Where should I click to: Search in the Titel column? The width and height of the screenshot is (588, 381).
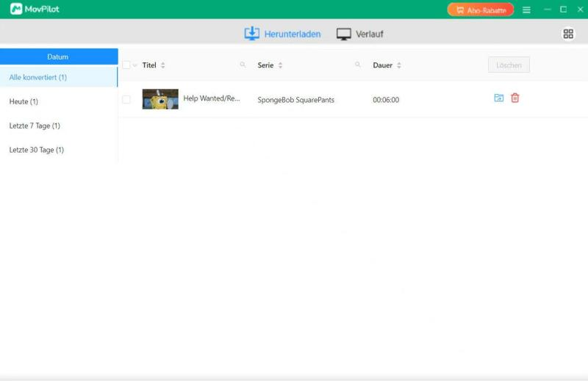click(243, 65)
